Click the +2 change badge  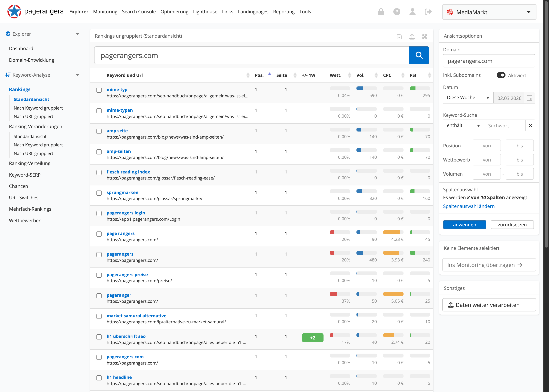312,338
